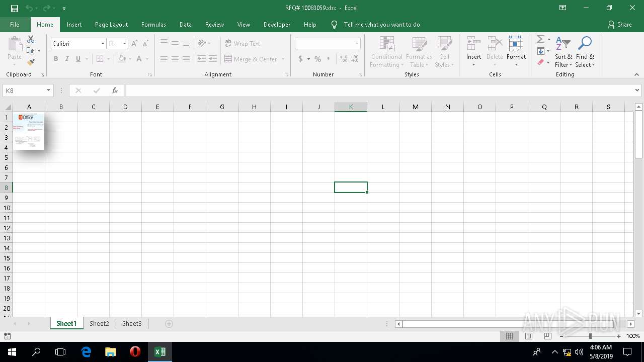Toggle Bold formatting
The width and height of the screenshot is (644, 362).
pos(56,59)
